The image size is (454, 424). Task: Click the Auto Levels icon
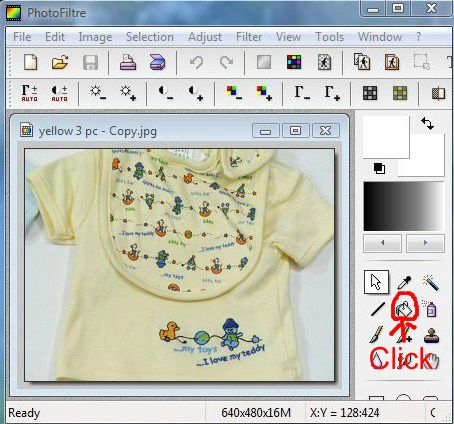[x=29, y=93]
